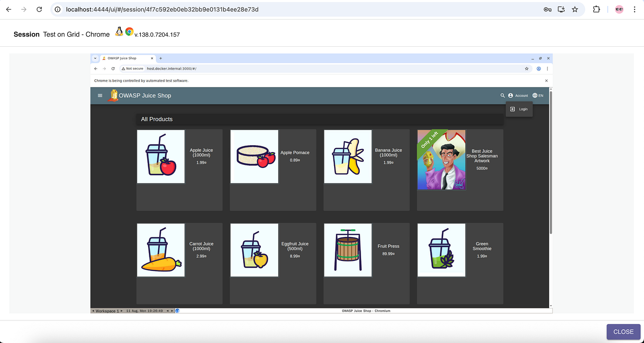Open Carrot Juice product image
Screen dimensions: 644x343
click(x=161, y=250)
